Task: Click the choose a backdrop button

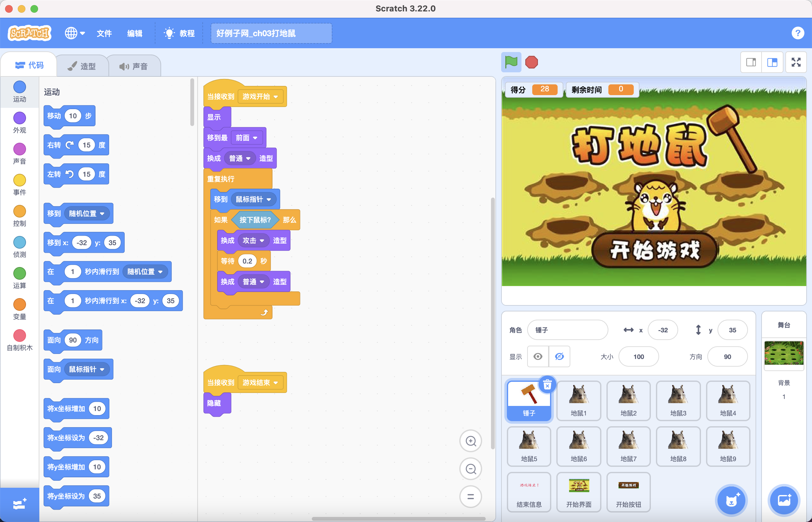Action: [784, 500]
